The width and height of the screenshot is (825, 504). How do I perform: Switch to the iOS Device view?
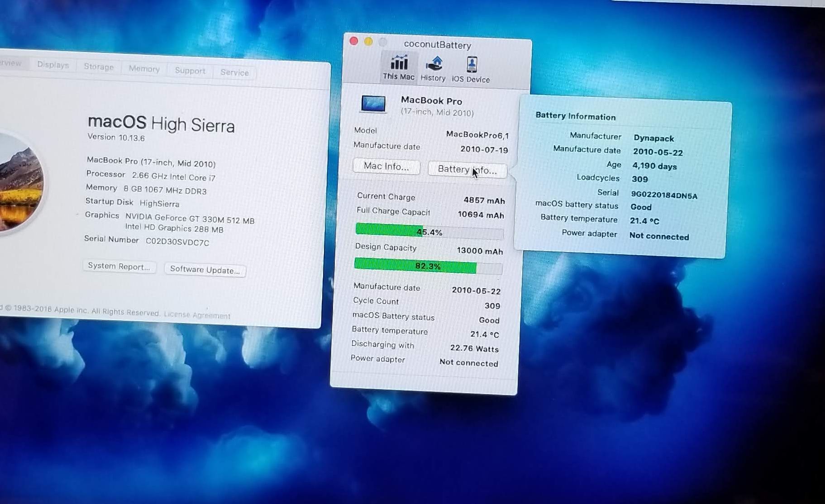pos(471,70)
